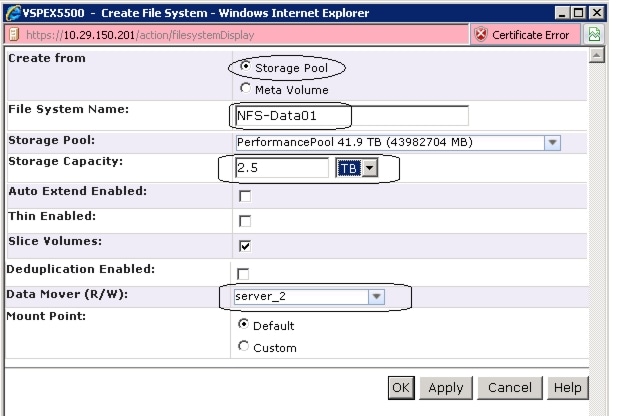Click the red Certificate Error shield icon

click(x=479, y=35)
